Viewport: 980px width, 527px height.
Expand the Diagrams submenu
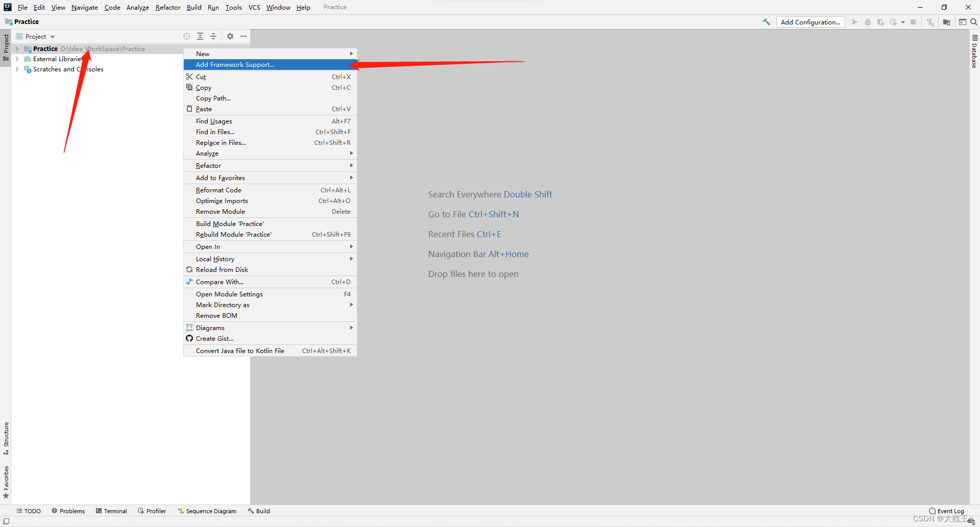[270, 328]
